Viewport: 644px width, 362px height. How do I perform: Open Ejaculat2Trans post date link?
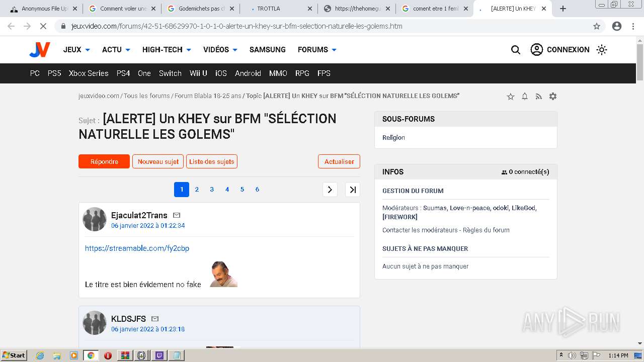(148, 226)
